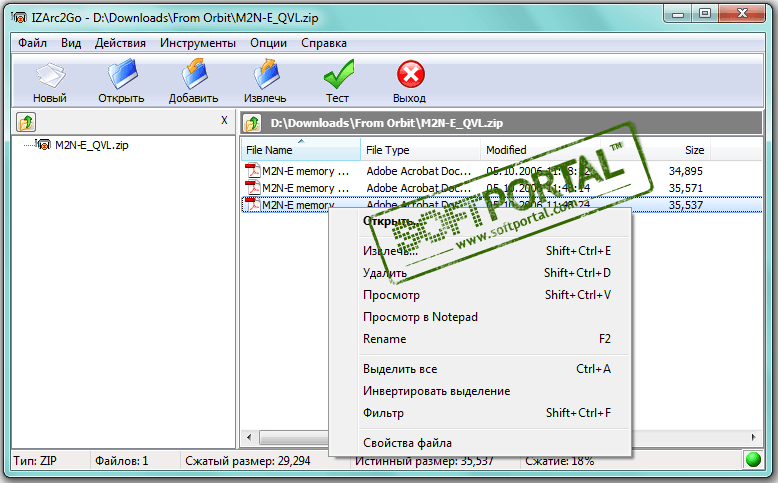This screenshot has width=778, height=483.
Task: Select the first M2N-E memory file
Action: pyautogui.click(x=305, y=171)
